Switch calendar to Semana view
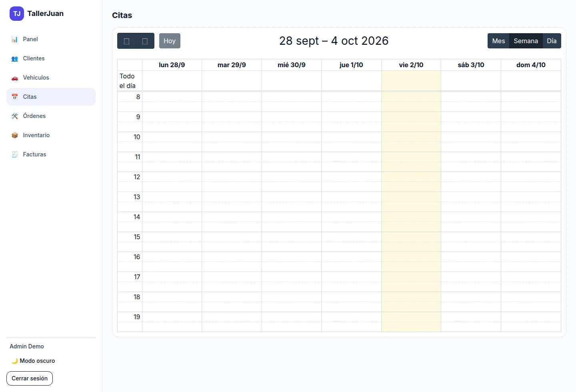576x392 pixels. pos(526,41)
